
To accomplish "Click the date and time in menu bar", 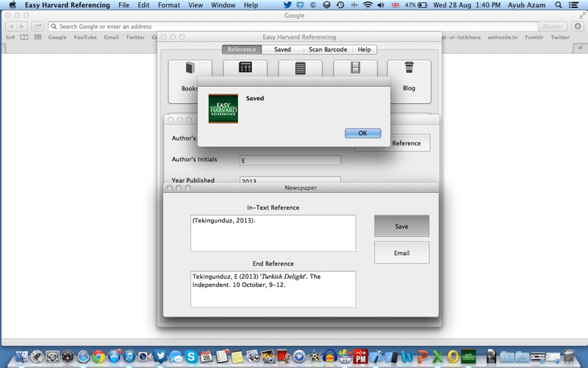I will tap(467, 5).
